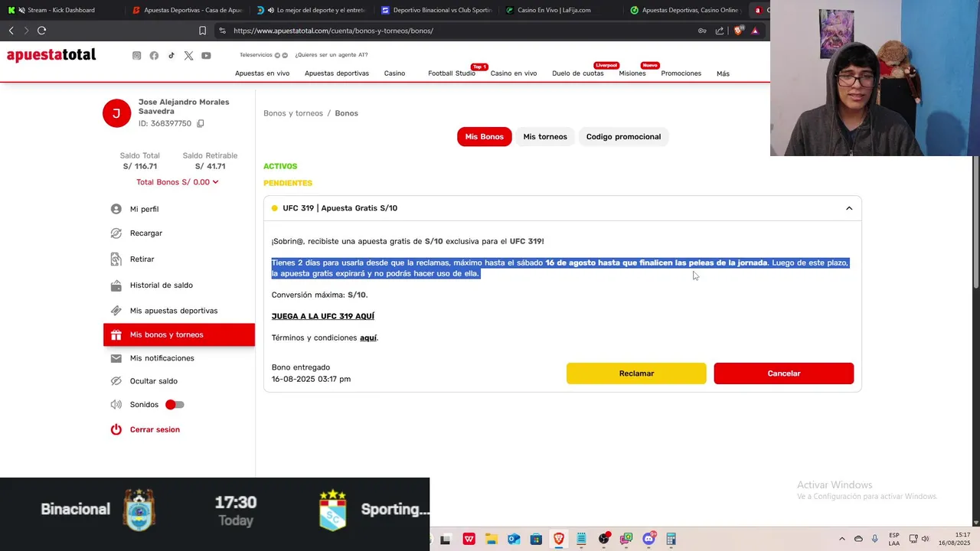
Task: Open the TikTok social icon in the header
Action: pos(171,55)
